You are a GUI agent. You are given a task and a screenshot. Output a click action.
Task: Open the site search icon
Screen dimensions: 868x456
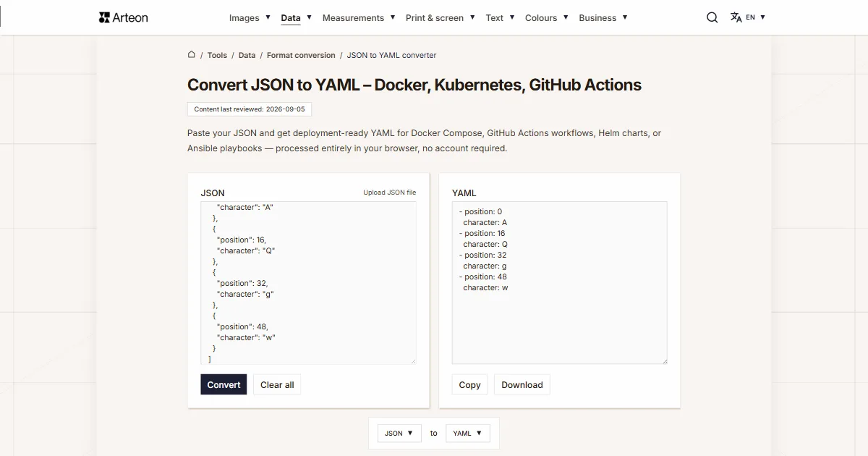712,17
